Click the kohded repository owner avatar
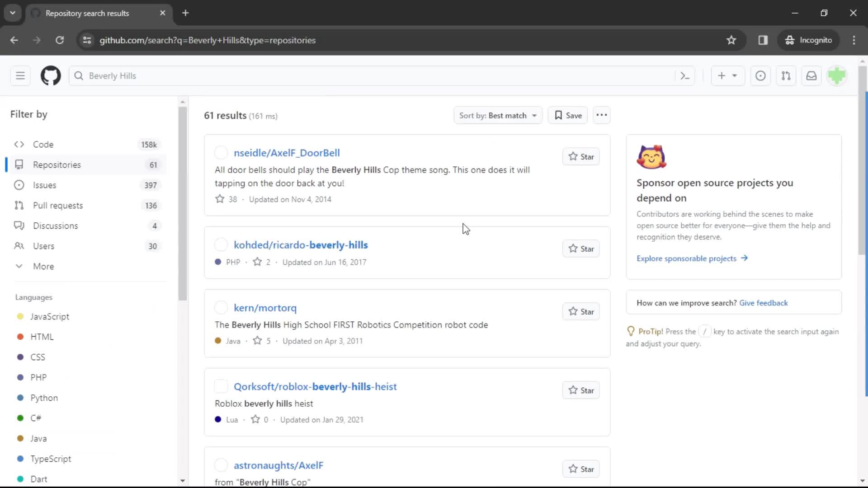 [x=221, y=245]
